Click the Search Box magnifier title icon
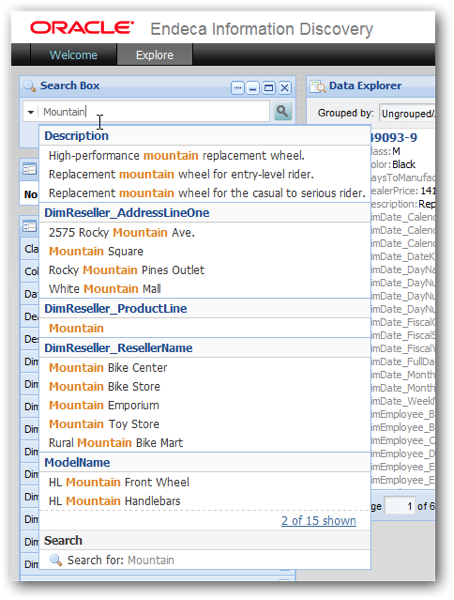Viewport: 454px width, 600px height. pos(29,86)
